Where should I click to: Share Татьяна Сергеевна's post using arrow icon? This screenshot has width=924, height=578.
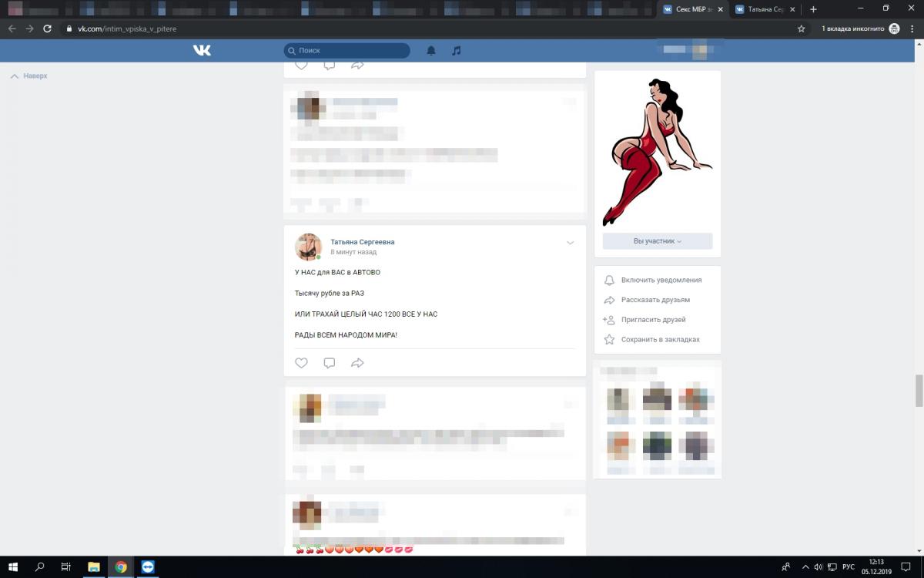(357, 363)
